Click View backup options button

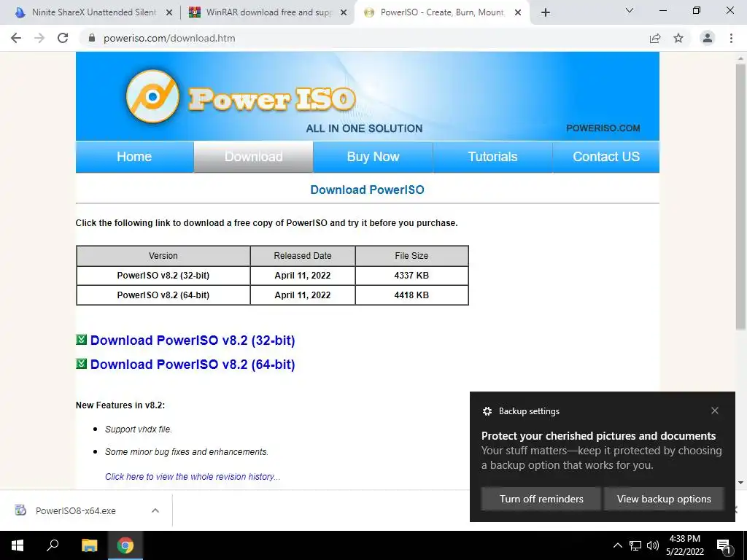pyautogui.click(x=664, y=499)
